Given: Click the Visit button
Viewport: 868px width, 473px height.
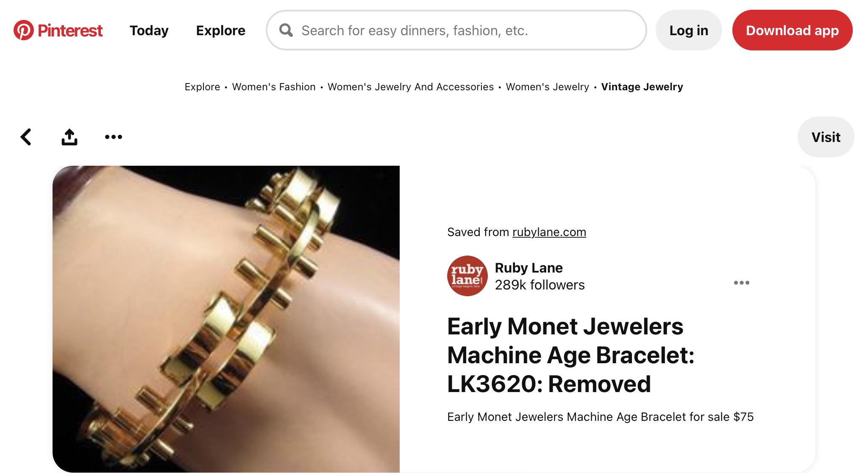Looking at the screenshot, I should (x=826, y=137).
